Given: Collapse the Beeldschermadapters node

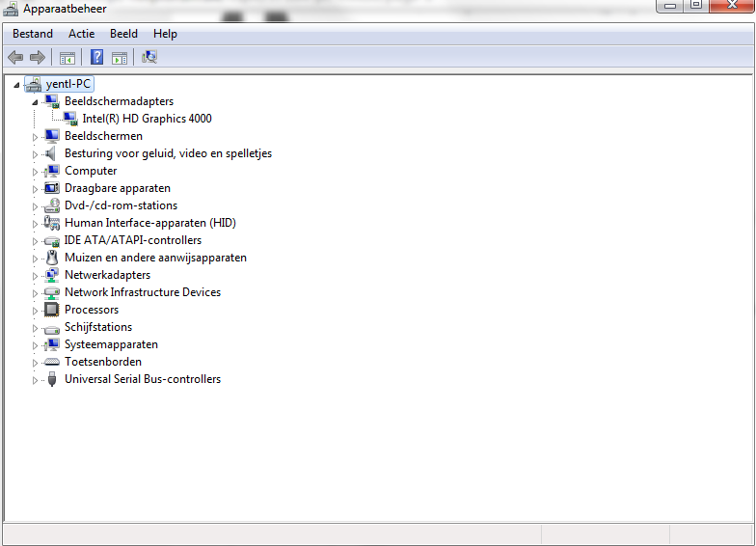Looking at the screenshot, I should [x=35, y=102].
